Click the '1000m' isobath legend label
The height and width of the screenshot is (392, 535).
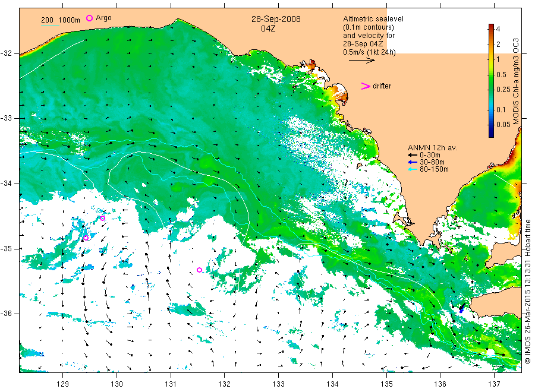coord(70,20)
